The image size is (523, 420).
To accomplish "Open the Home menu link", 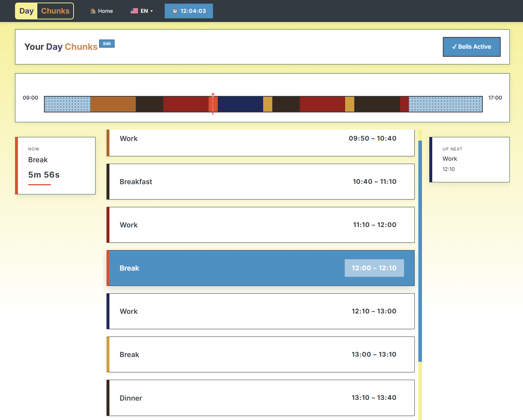I will [102, 11].
